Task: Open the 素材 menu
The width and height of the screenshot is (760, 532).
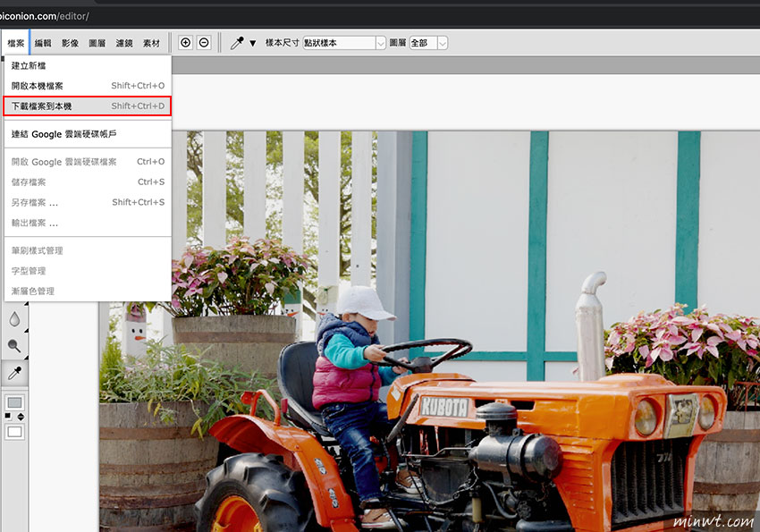Action: coord(152,43)
